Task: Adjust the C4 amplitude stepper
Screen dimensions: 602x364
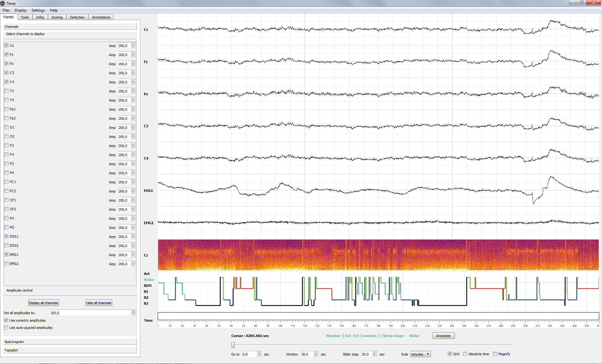Action: click(x=133, y=82)
